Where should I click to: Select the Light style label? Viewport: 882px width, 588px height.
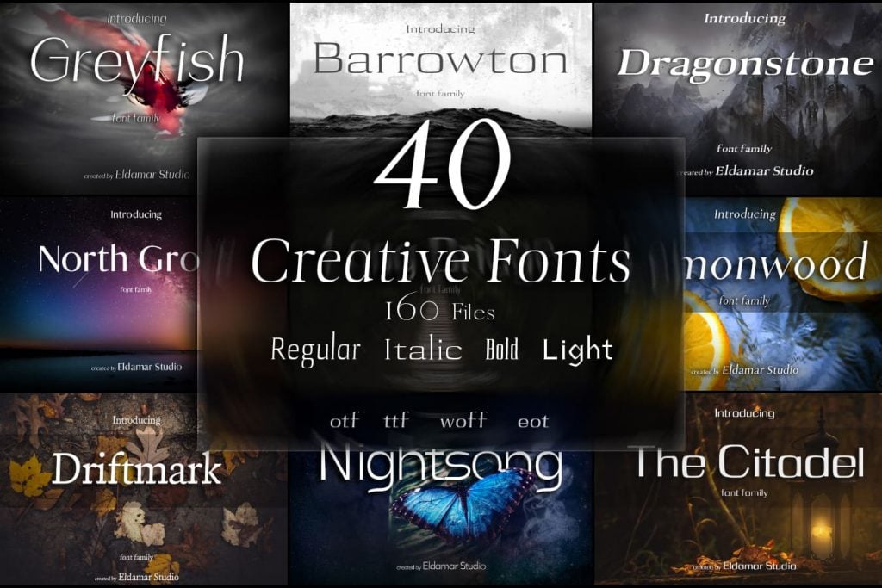click(577, 350)
